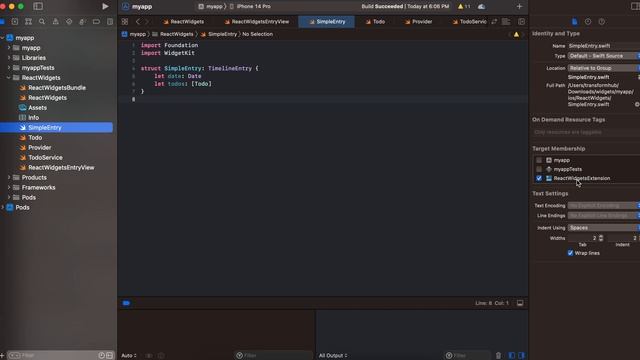The image size is (640, 360).
Task: Open the related items grid menu
Action: click(125, 22)
